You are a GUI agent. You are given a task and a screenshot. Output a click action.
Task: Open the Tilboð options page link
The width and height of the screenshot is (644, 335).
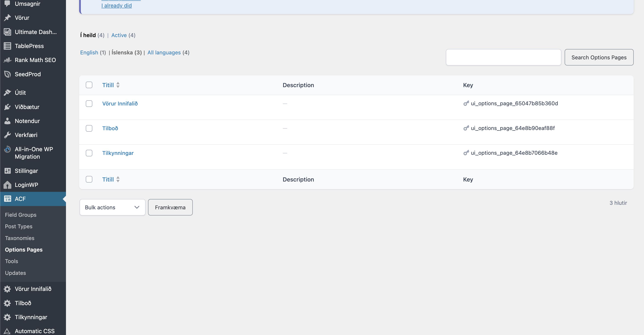click(110, 128)
